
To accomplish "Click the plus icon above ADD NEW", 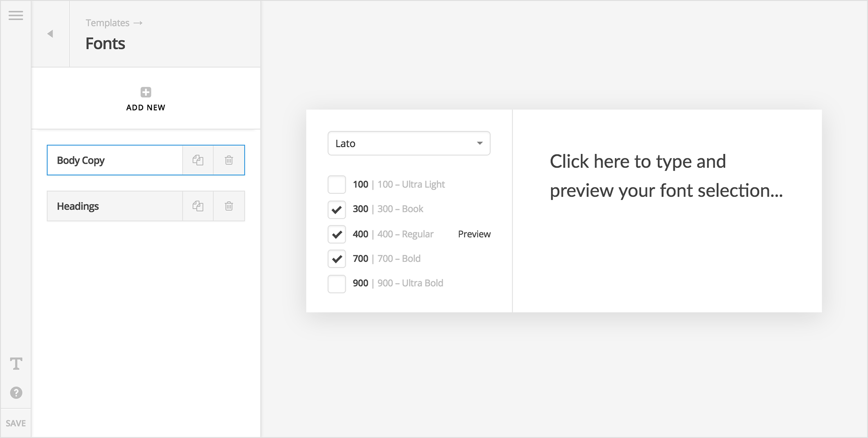I will (x=145, y=92).
